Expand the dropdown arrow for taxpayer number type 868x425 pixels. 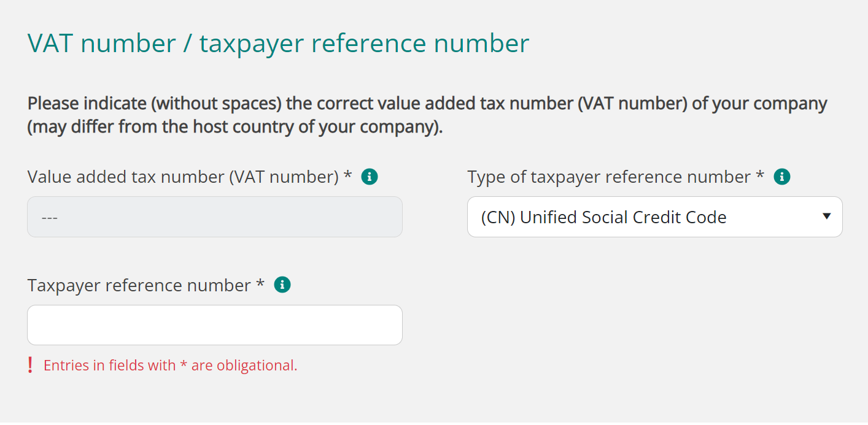826,216
